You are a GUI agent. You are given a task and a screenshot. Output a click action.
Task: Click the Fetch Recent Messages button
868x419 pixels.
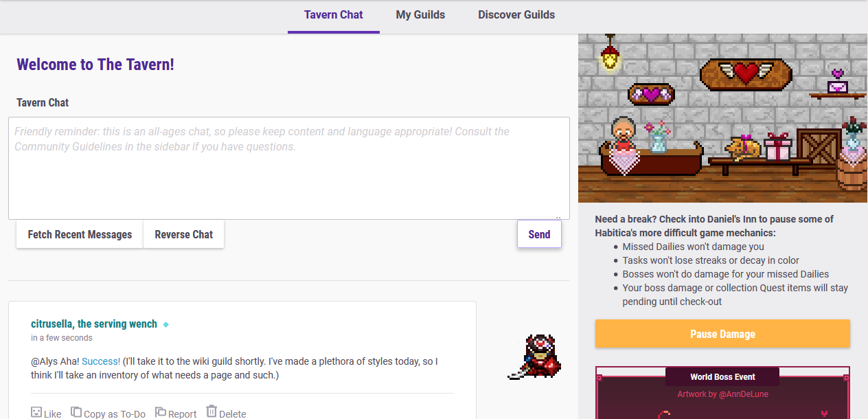tap(80, 234)
